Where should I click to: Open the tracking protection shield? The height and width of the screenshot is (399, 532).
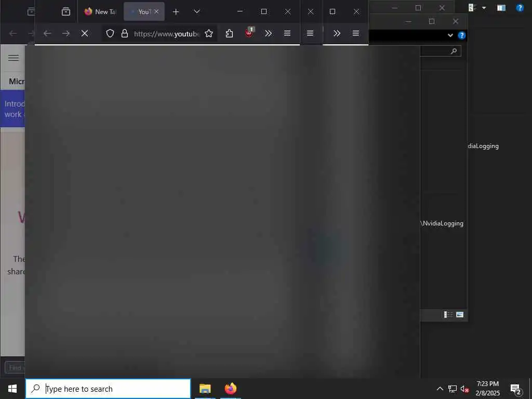(110, 33)
